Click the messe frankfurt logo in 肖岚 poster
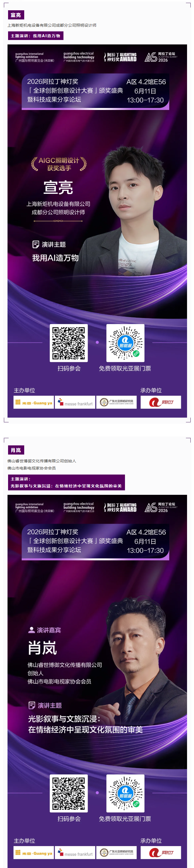Viewport: 194px width, 868px height. pos(75,852)
